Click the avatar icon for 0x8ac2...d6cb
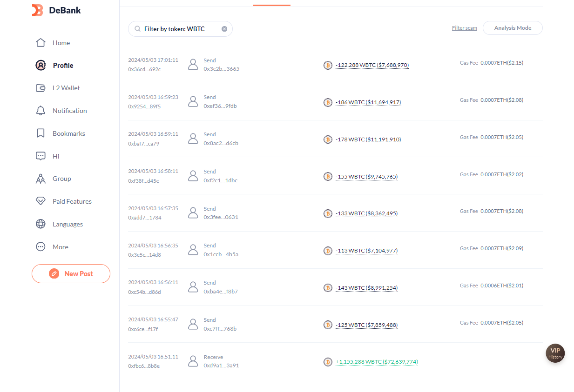574x392 pixels. click(x=193, y=139)
